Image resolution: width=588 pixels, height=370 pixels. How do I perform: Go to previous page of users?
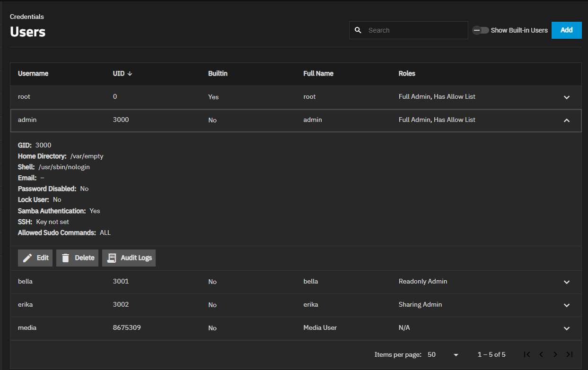pos(541,354)
